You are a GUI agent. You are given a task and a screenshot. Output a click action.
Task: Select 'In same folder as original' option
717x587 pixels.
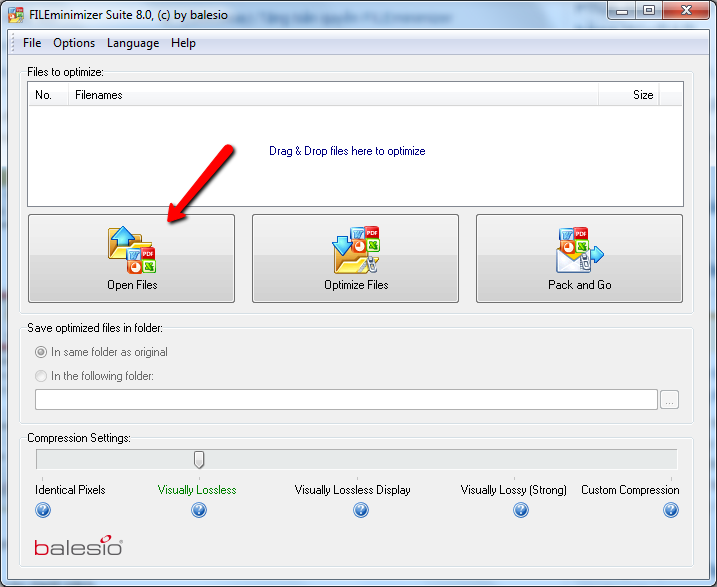click(41, 352)
